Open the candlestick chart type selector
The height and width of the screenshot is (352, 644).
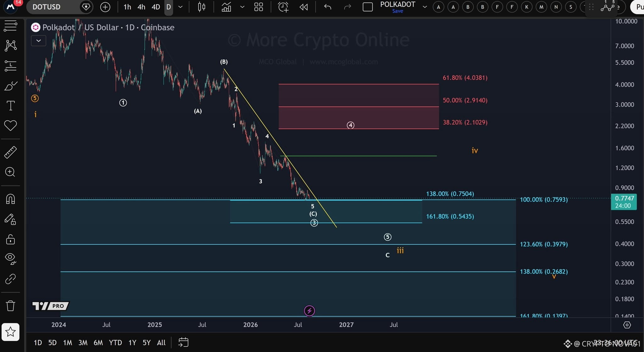pyautogui.click(x=202, y=7)
